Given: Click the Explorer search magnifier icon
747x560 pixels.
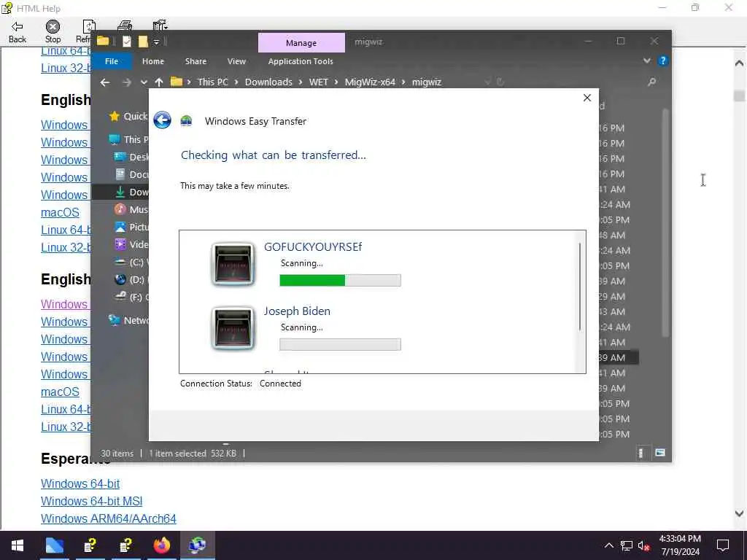Looking at the screenshot, I should 651,82.
